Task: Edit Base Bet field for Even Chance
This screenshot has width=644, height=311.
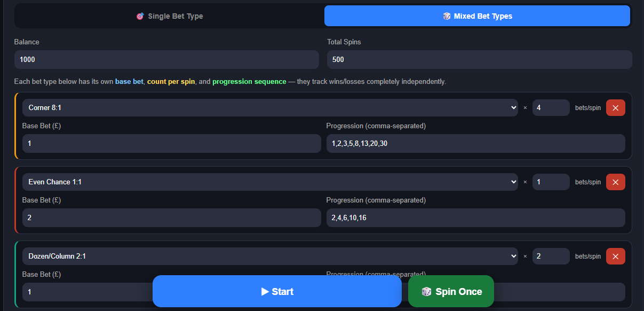Action: 171,217
